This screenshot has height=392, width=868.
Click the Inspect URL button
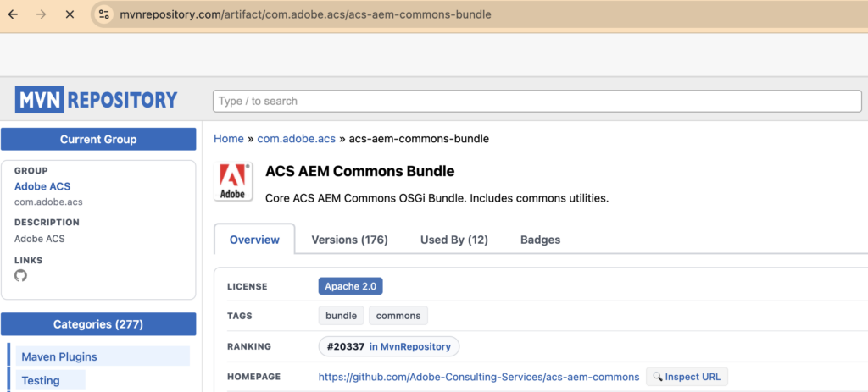687,377
